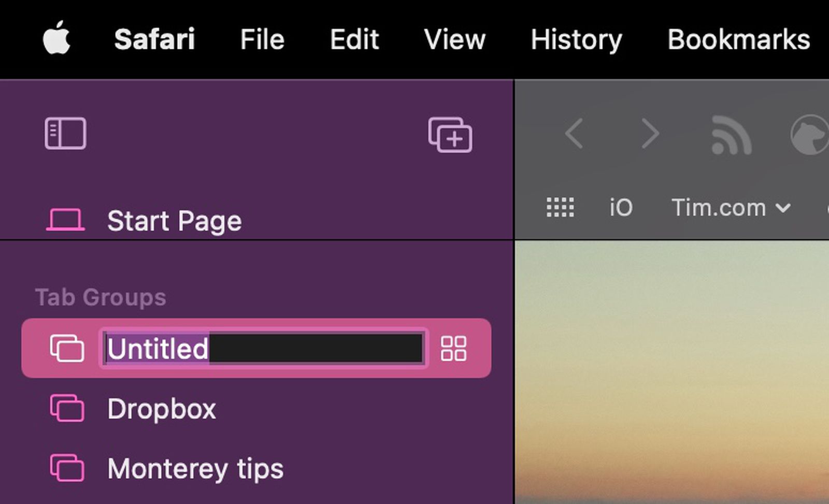Open the Safari application menu
Screen dimensions: 829x504
[x=154, y=39]
